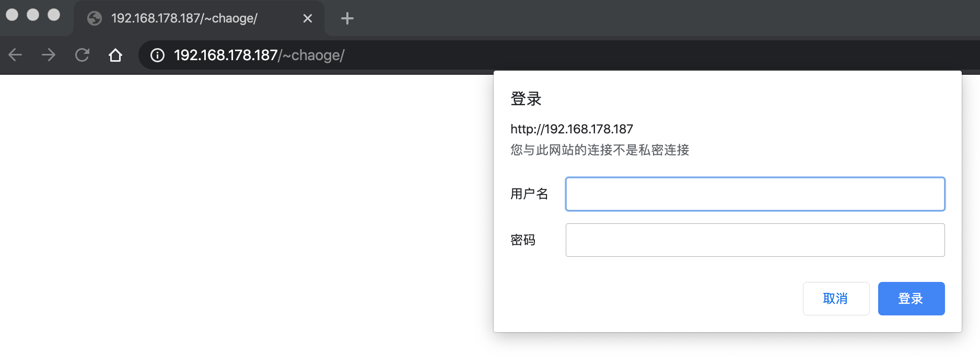This screenshot has height=363, width=980.
Task: Reload the current page
Action: coord(82,55)
